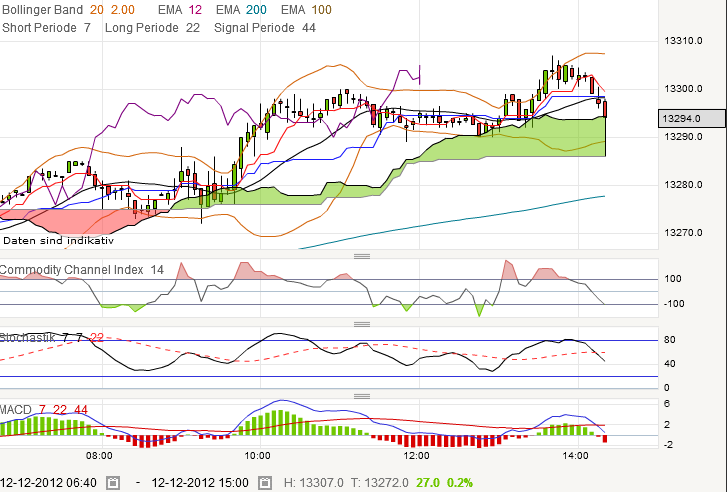Click the Bollinger Band deviation value 2.00

pyautogui.click(x=123, y=10)
